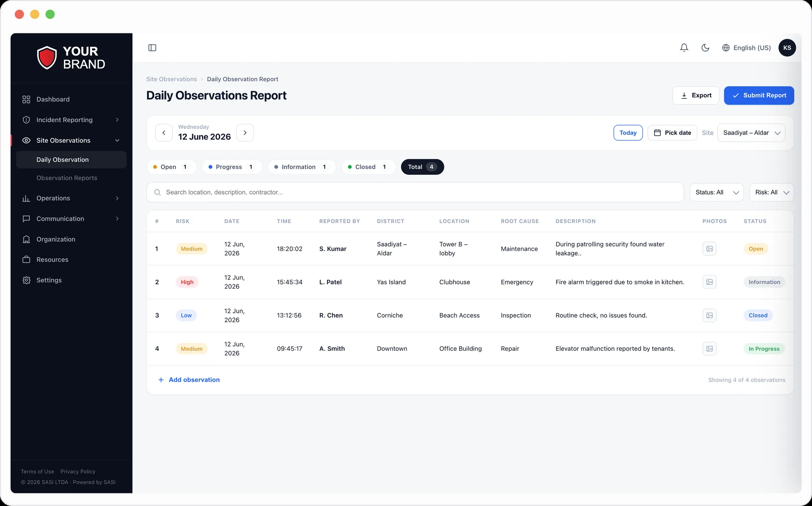View photos for L. Patel's observation

pyautogui.click(x=710, y=282)
